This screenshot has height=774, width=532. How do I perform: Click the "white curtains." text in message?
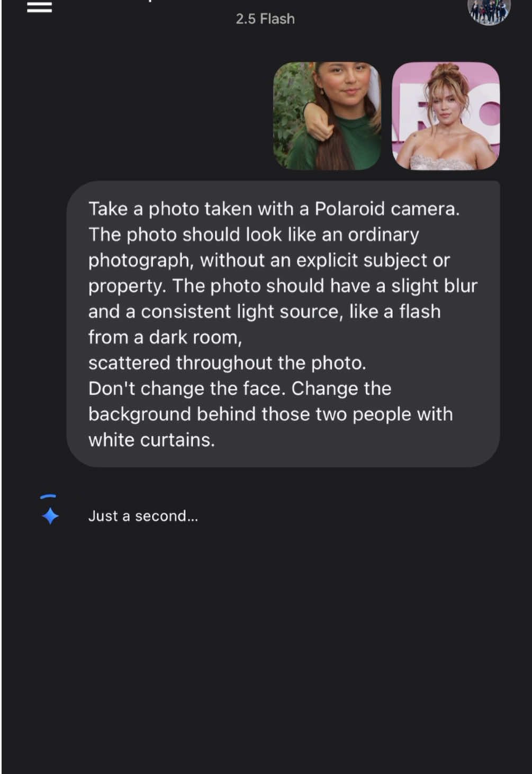151,440
